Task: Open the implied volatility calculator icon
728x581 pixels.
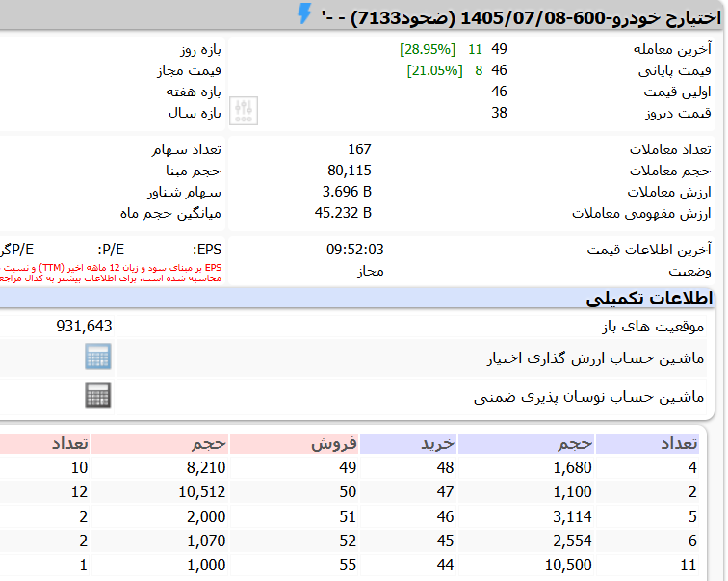Action: [98, 395]
